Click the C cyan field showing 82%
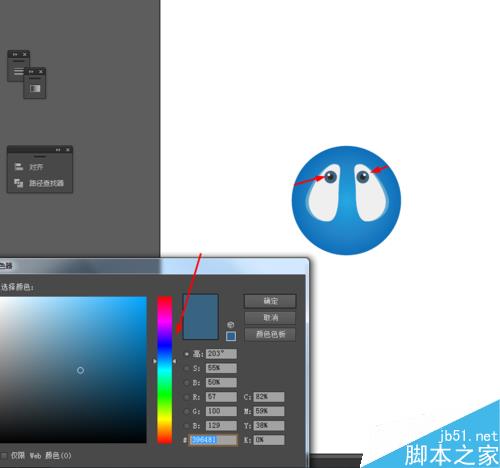The width and height of the screenshot is (500, 468). (269, 397)
